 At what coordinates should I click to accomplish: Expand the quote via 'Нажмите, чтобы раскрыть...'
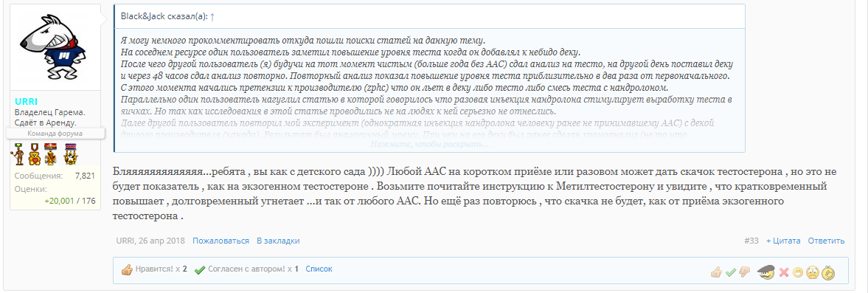point(429,144)
